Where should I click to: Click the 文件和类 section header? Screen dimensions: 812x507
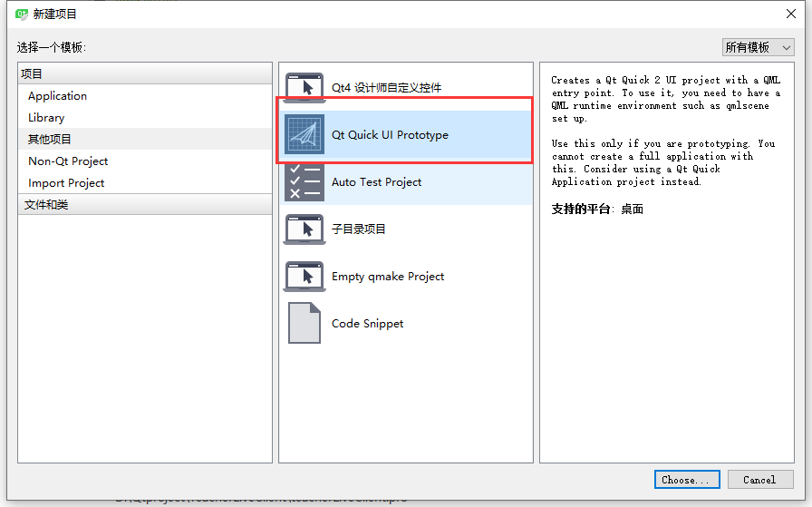(145, 204)
